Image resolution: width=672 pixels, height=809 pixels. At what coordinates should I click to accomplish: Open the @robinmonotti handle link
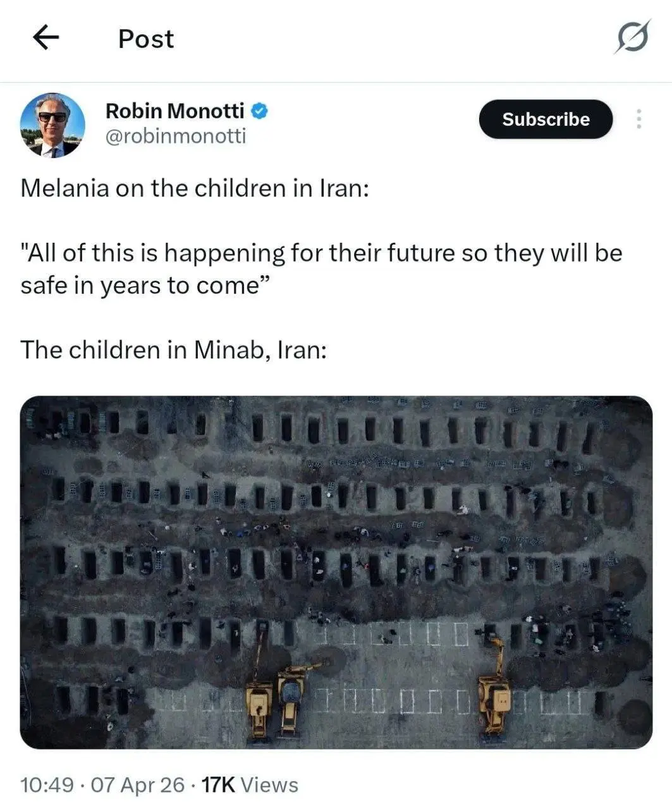click(x=175, y=137)
